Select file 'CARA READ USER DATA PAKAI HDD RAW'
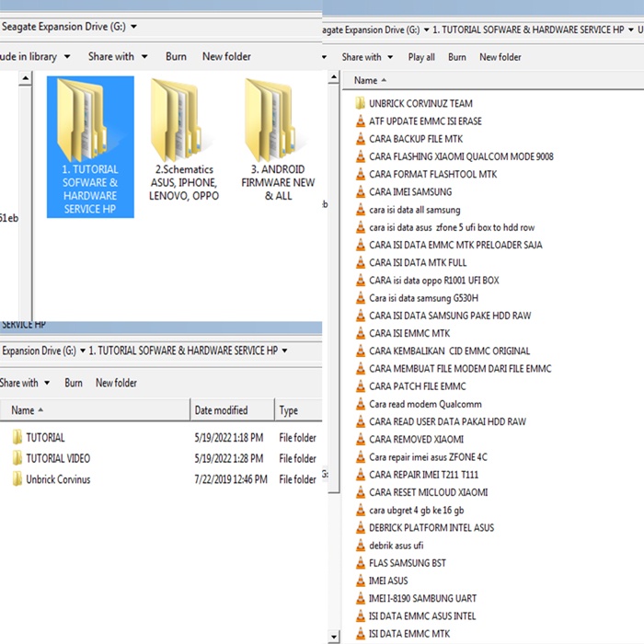The width and height of the screenshot is (644, 644). pos(447,421)
